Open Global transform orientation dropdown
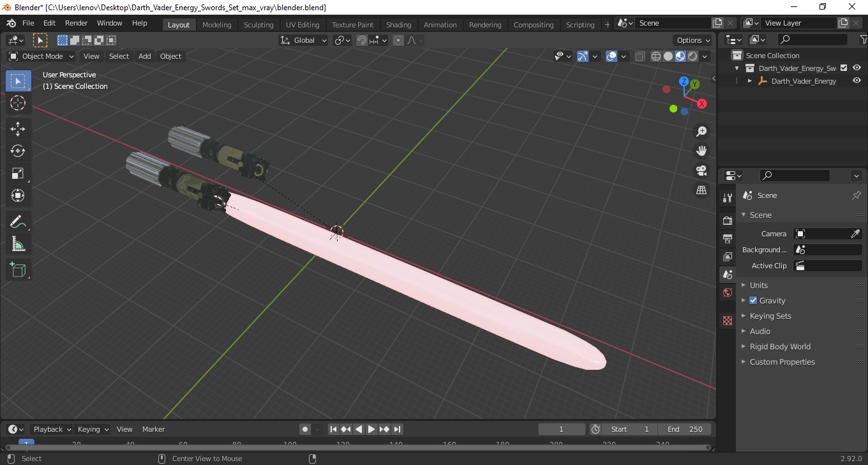Image resolution: width=868 pixels, height=465 pixels. point(303,40)
